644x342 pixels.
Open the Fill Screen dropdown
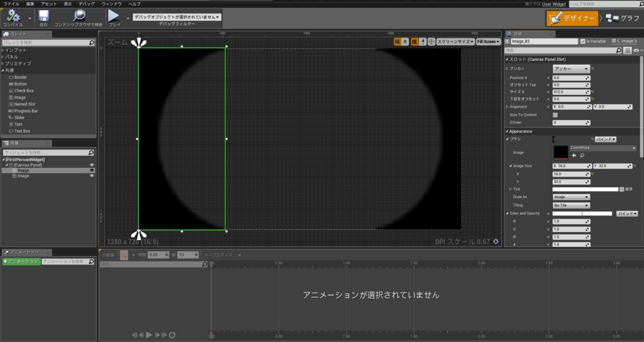pyautogui.click(x=488, y=41)
